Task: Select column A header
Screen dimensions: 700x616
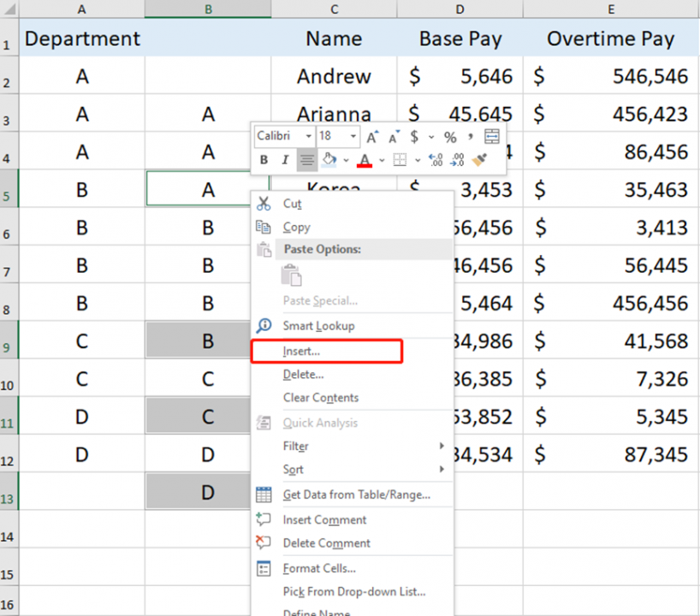Action: [x=81, y=9]
